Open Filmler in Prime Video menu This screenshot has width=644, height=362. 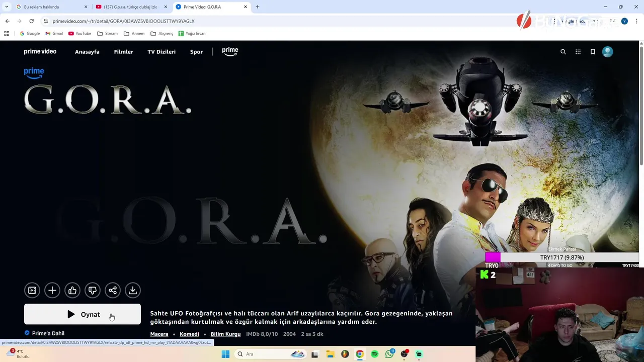coord(123,52)
